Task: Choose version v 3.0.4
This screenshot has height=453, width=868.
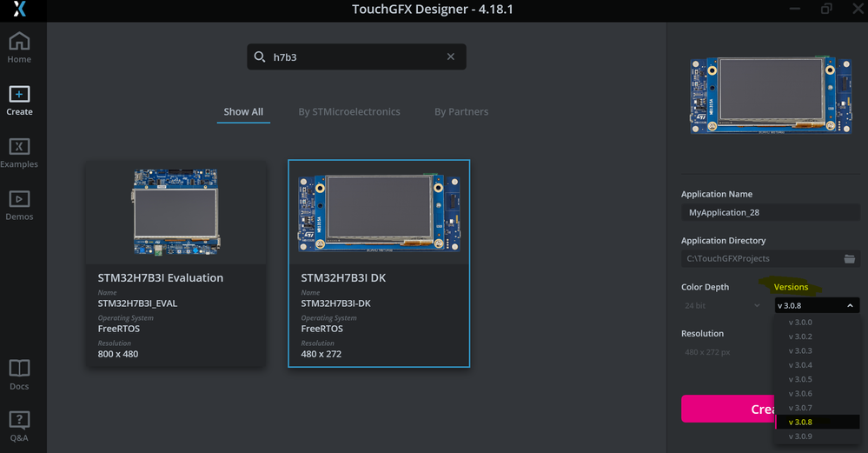Action: [x=817, y=365]
